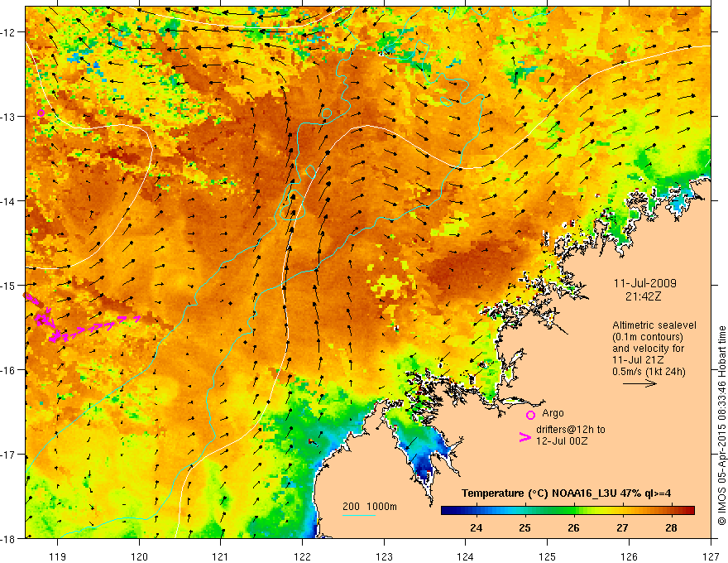This screenshot has height=563, width=728.
Task: Click the Argo float marker near latitude -13
Action: pyautogui.click(x=41, y=113)
